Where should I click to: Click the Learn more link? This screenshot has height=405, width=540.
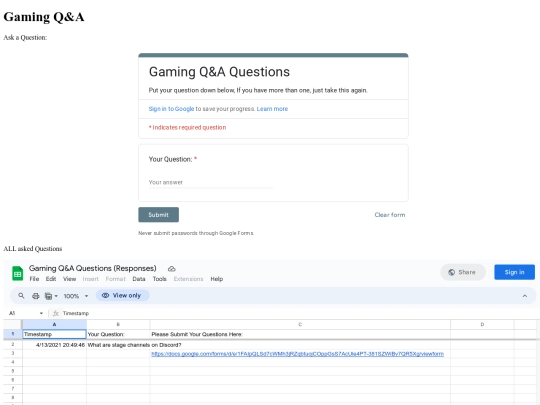[272, 109]
